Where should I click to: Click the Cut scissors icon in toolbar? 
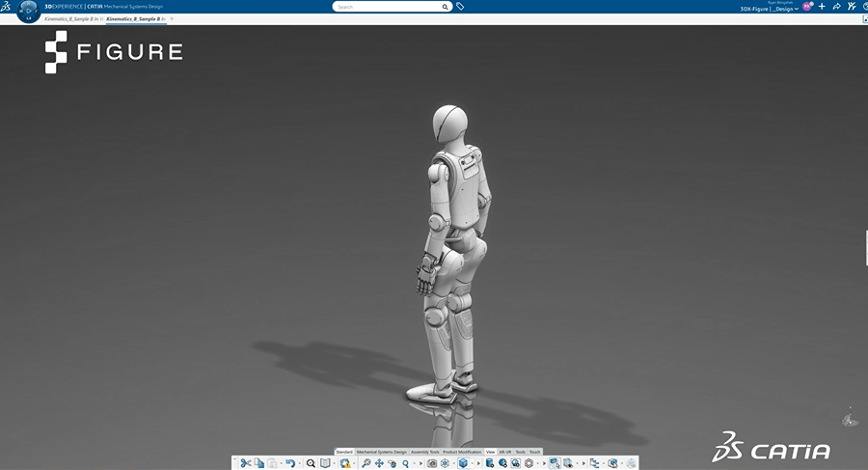246,463
